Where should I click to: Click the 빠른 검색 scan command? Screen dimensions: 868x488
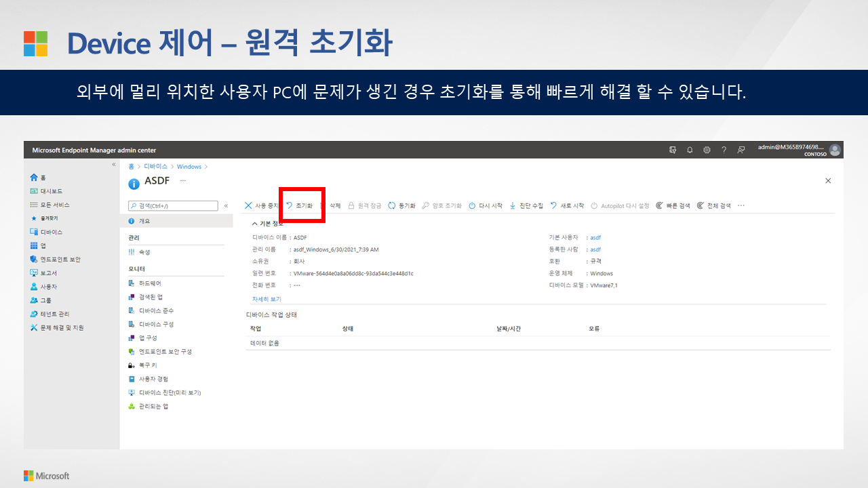coord(673,205)
